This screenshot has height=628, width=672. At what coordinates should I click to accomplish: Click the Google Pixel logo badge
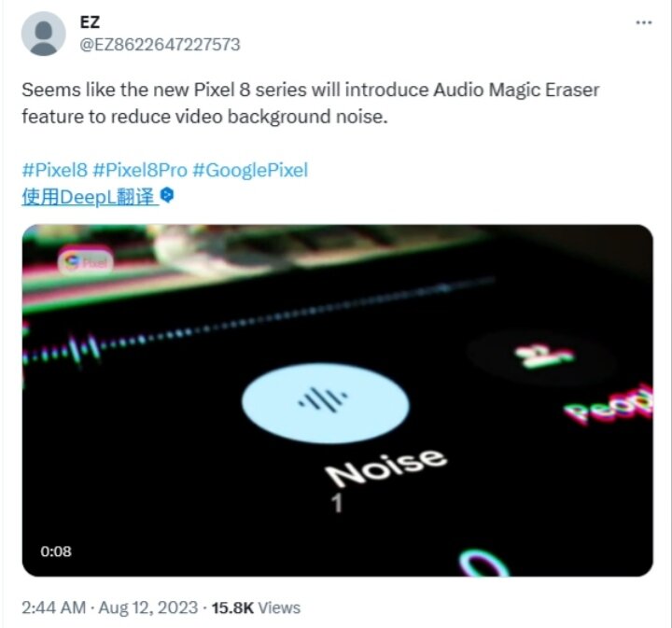(86, 261)
